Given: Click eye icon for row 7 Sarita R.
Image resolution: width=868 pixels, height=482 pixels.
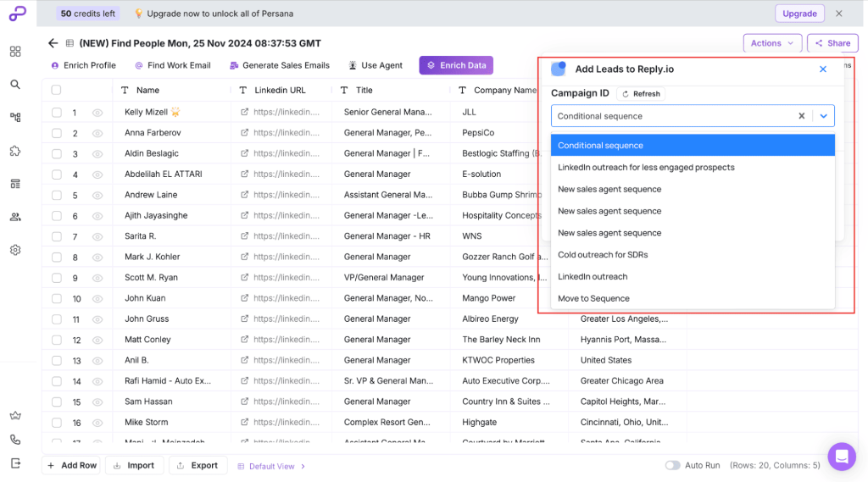Looking at the screenshot, I should click(97, 237).
